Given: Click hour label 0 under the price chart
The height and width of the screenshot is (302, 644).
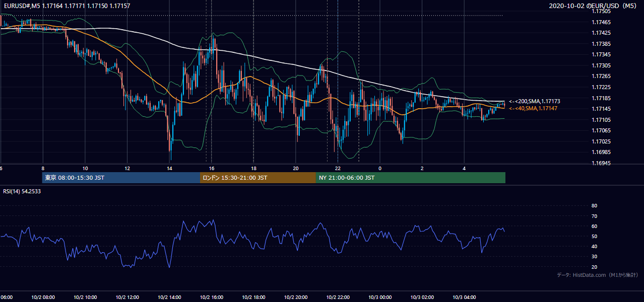Looking at the screenshot, I should [380, 168].
